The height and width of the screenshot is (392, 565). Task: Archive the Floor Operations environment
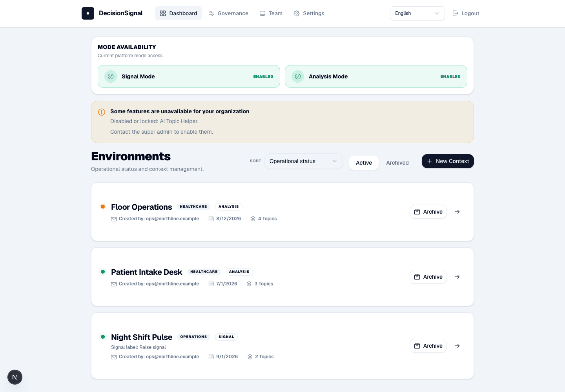pos(428,212)
